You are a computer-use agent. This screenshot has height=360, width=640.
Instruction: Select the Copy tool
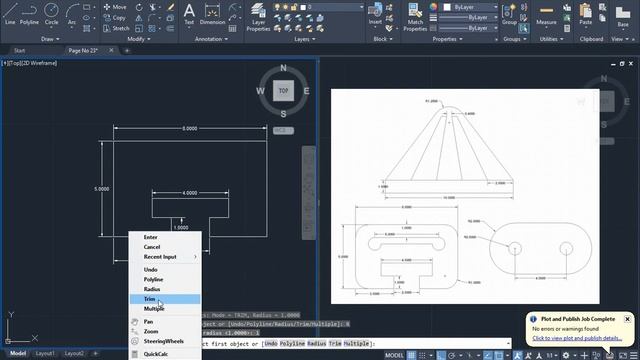(115, 18)
